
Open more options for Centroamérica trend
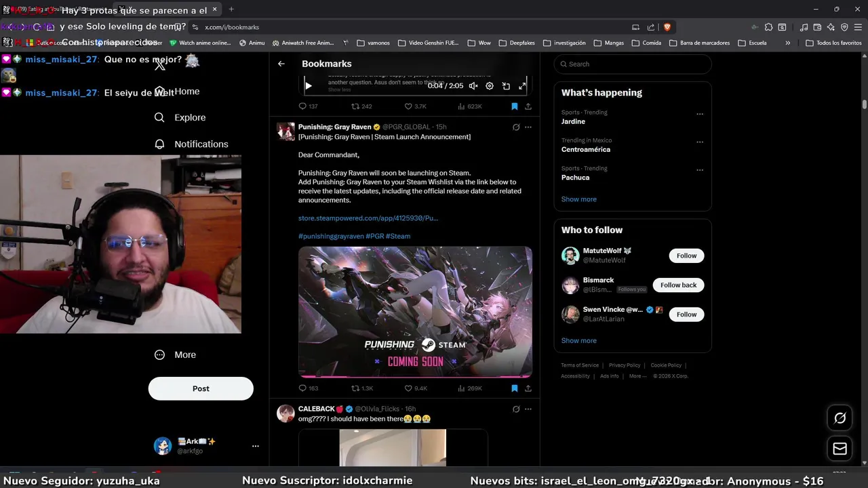(x=700, y=142)
